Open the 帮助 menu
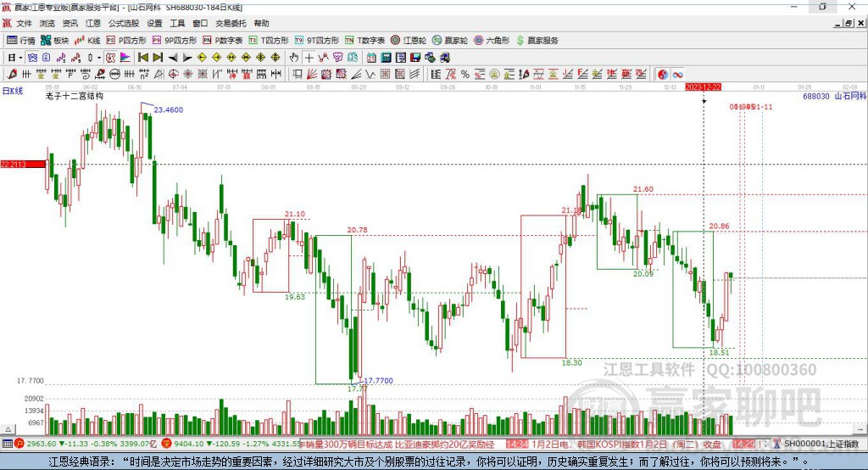 coord(261,23)
